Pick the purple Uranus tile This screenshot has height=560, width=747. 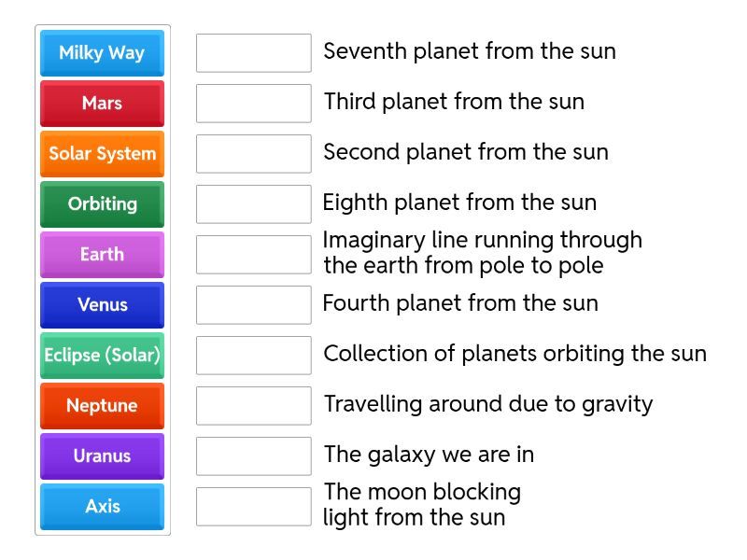(x=102, y=455)
